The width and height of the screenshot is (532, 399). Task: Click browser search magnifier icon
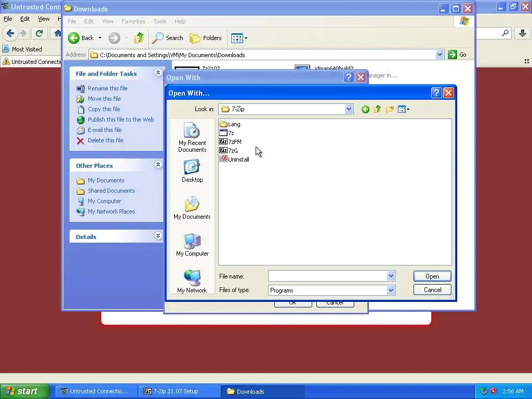(505, 33)
